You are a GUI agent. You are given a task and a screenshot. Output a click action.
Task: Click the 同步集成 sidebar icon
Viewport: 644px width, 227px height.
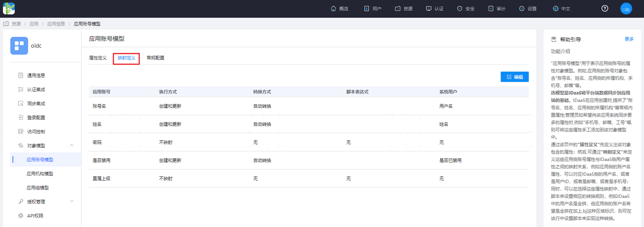coord(20,103)
